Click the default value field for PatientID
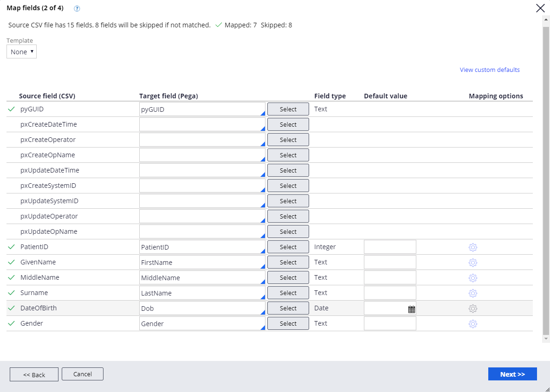This screenshot has height=392, width=550. click(x=389, y=247)
